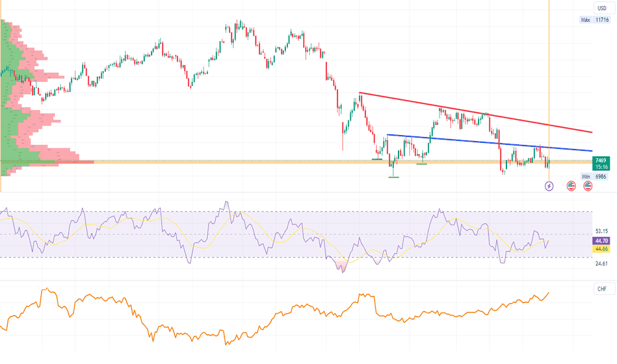Open the CHF currency selector in bottom pane
Screen dimensions: 617x364
click(602, 289)
